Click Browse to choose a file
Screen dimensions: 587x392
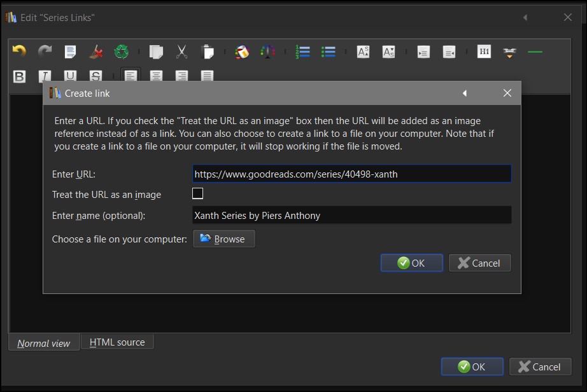pyautogui.click(x=224, y=239)
